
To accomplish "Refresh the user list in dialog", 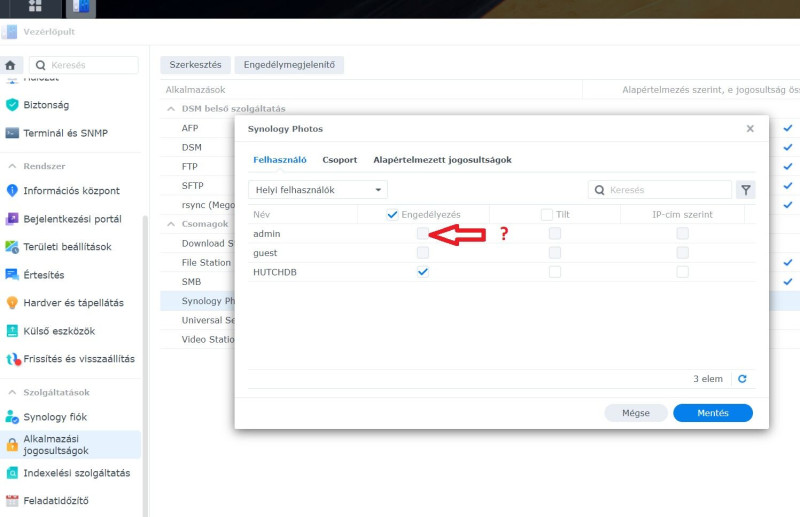I will (x=742, y=379).
